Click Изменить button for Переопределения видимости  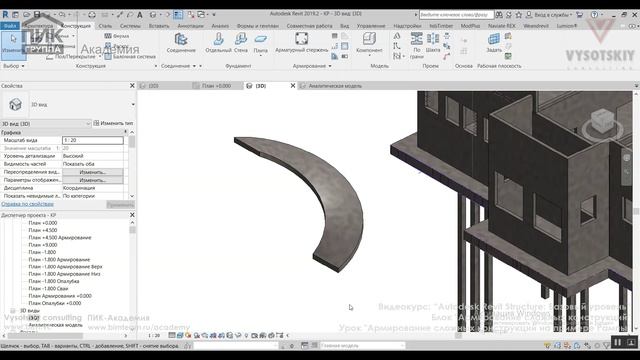coord(92,172)
